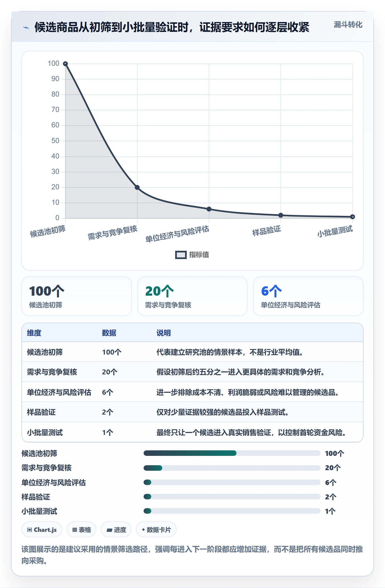This screenshot has height=588, width=385.
Task: Click the 数据卡片 chip
Action: [x=156, y=529]
